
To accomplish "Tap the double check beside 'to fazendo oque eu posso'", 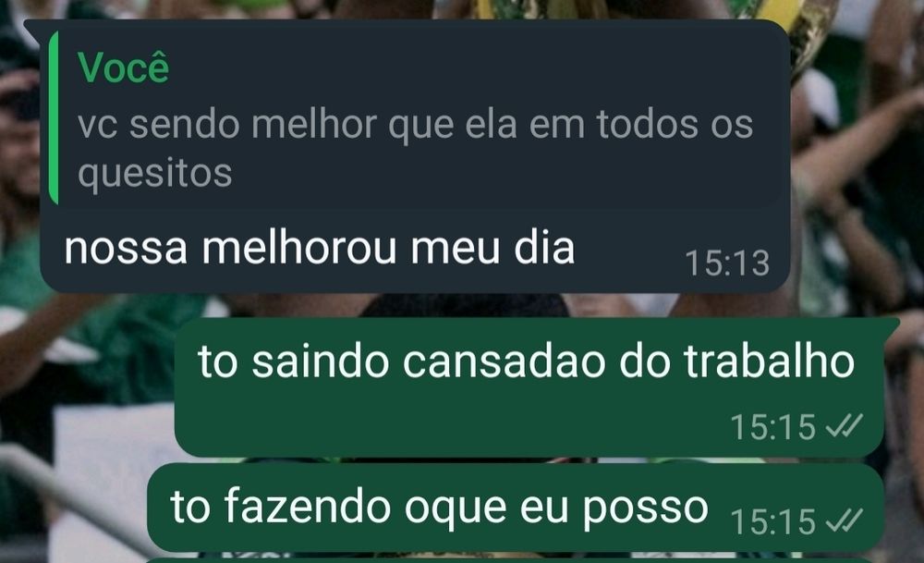I will pos(845,520).
